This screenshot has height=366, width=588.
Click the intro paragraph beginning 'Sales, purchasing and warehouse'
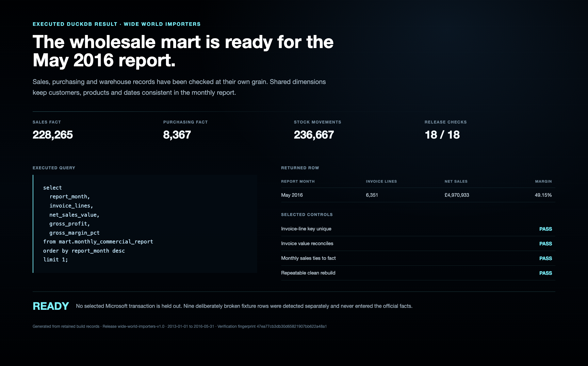pos(179,87)
